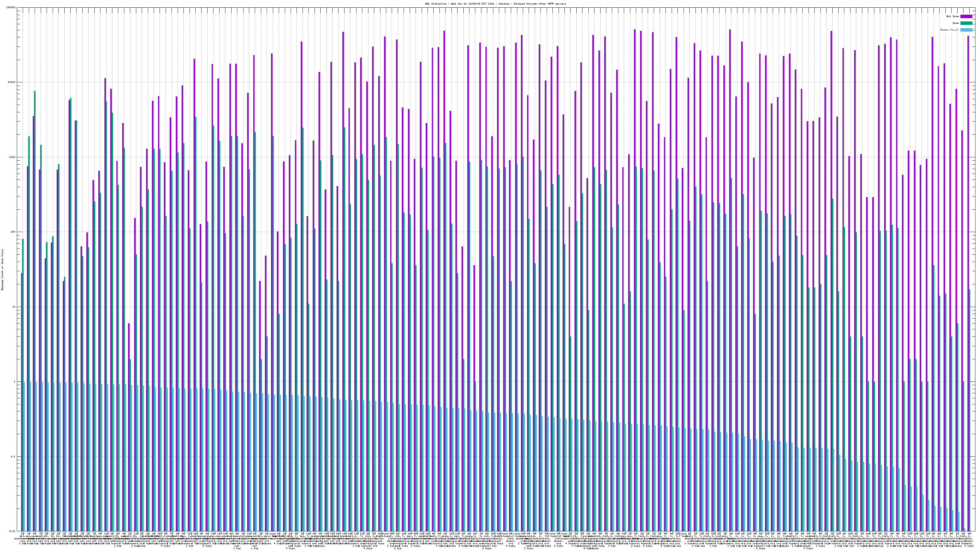The height and width of the screenshot is (551, 980).
Task: Select the 'Not Spam' legend label
Action: tap(953, 16)
